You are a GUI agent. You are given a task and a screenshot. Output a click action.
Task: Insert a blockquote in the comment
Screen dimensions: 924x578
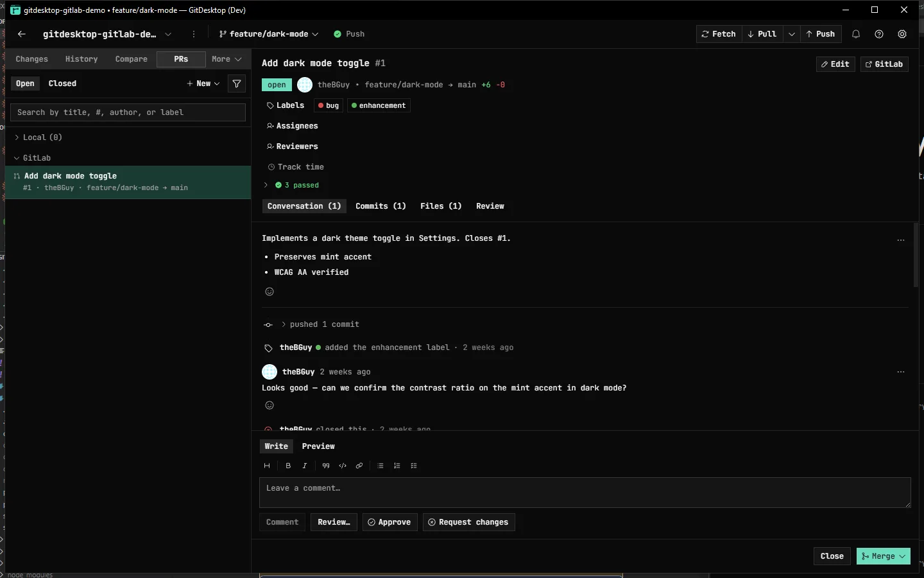point(326,466)
